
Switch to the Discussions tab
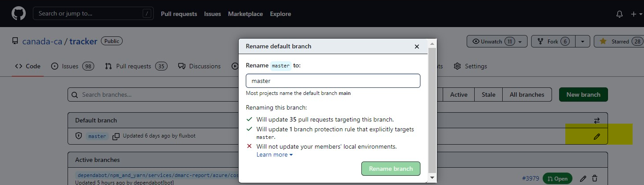click(199, 66)
